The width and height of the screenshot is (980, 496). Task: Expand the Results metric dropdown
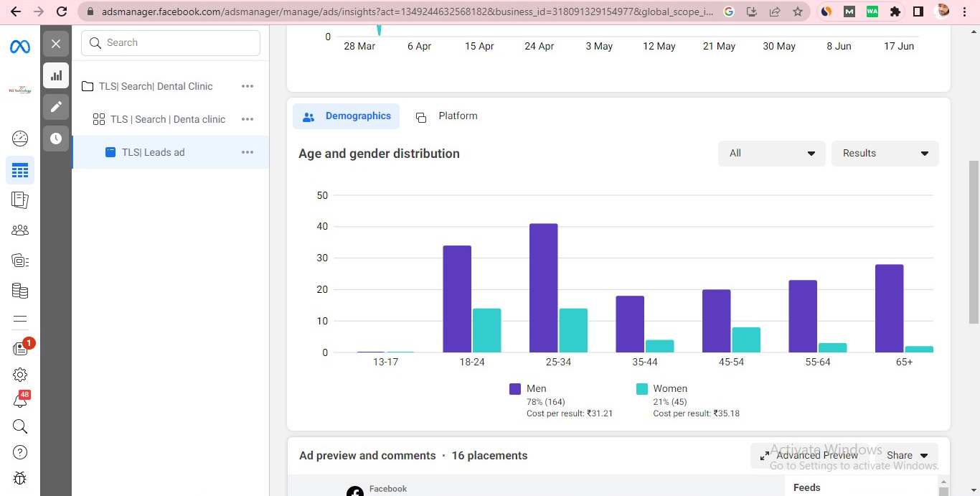[885, 154]
